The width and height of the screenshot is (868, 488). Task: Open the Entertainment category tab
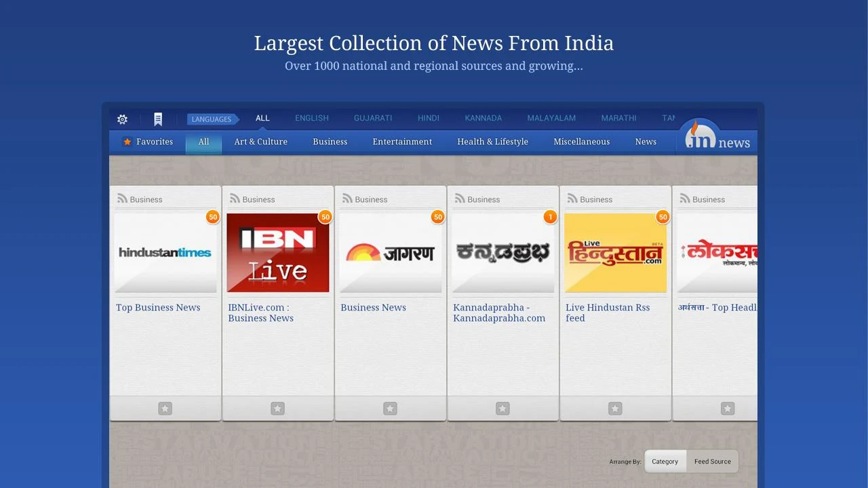(402, 142)
